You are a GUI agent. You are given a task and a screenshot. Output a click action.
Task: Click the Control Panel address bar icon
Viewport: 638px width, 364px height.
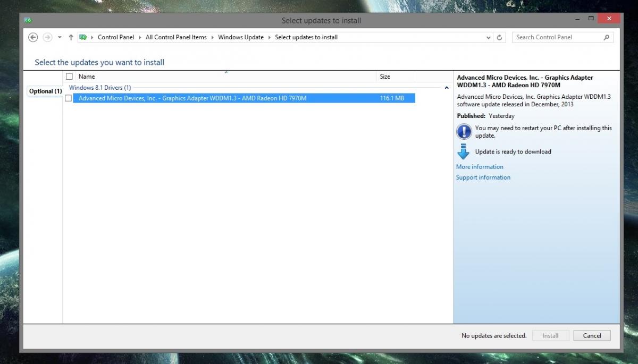point(83,37)
